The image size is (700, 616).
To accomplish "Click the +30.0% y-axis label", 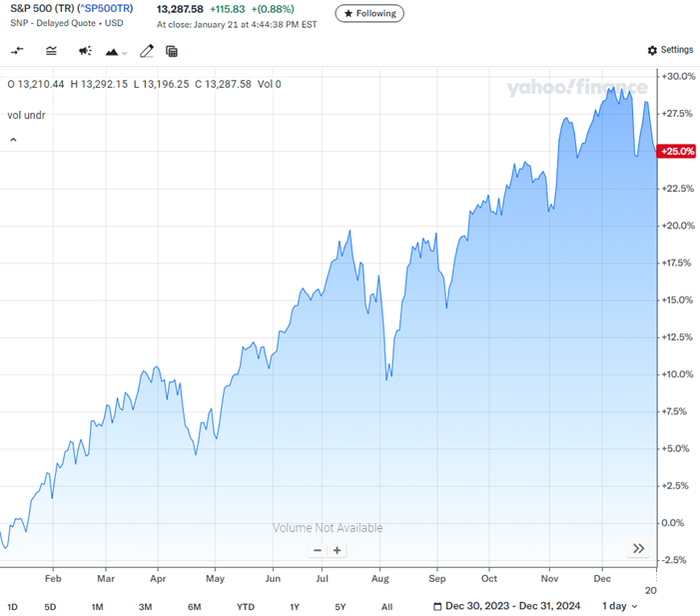I will [678, 76].
